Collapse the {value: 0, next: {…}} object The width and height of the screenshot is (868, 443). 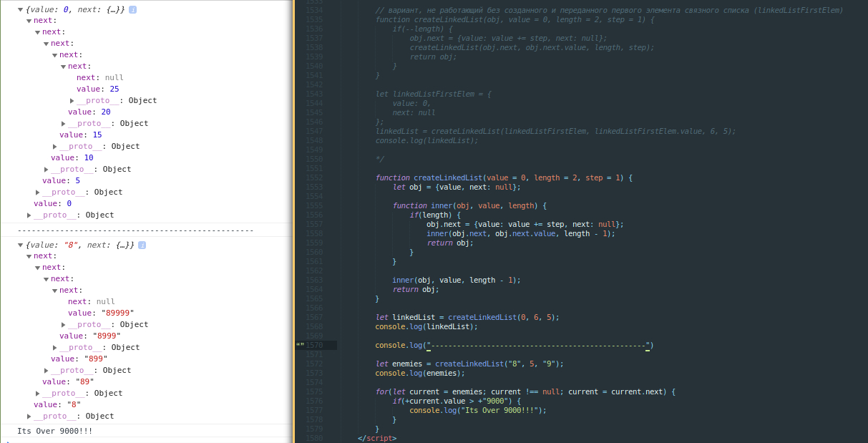coord(21,9)
